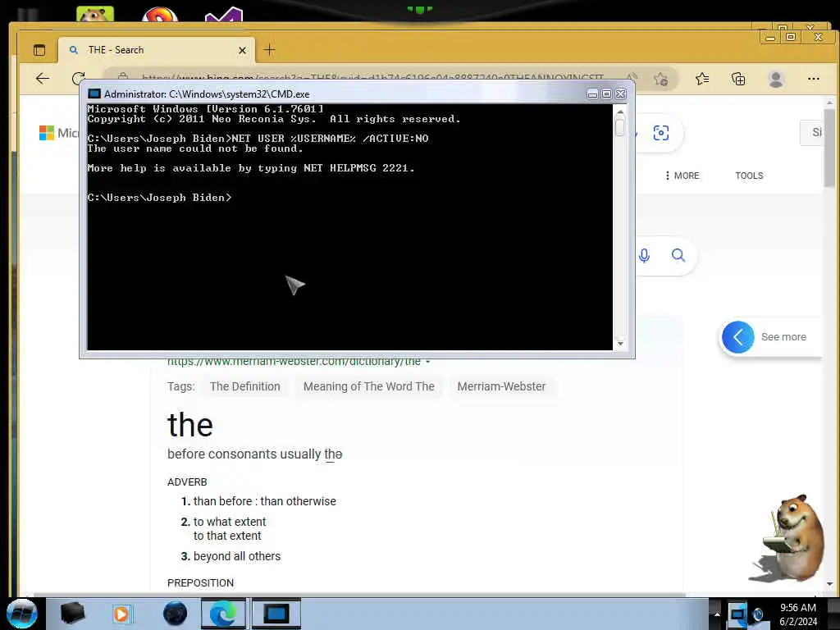
Task: Select the Meaning of The Word The tag
Action: tap(368, 386)
